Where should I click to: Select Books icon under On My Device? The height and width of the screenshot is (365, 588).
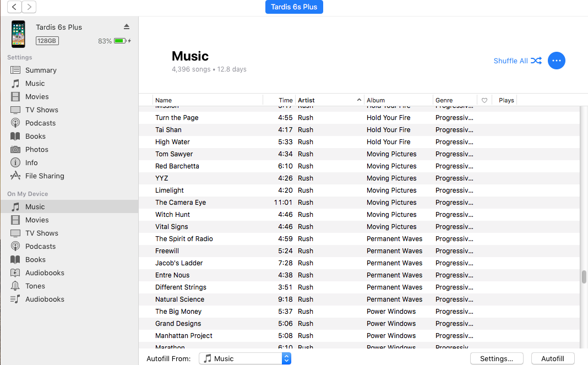click(15, 260)
